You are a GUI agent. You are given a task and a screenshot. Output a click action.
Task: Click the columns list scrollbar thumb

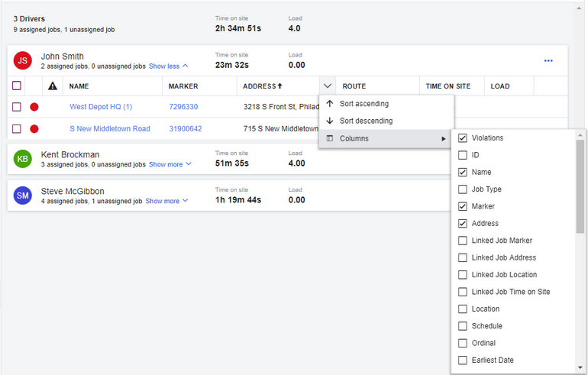[580, 186]
